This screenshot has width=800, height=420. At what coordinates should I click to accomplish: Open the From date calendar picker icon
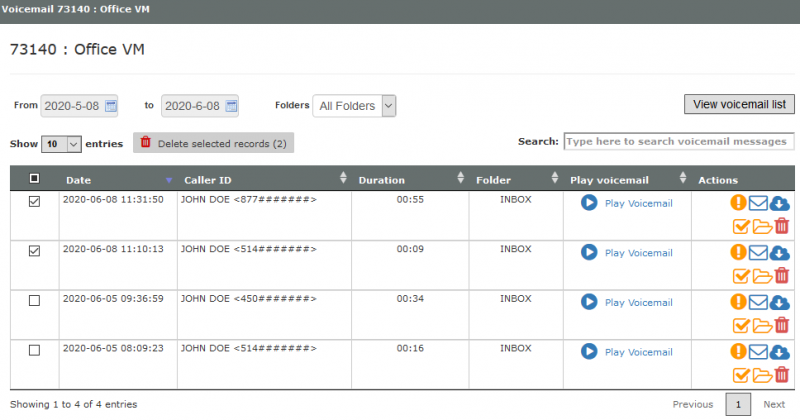(x=111, y=106)
